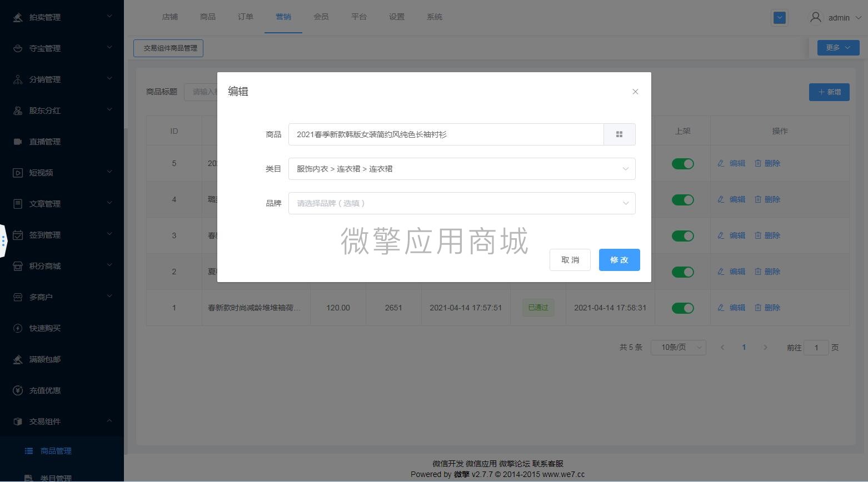
Task: Click the 交易组件商品管理 button
Action: 168,48
